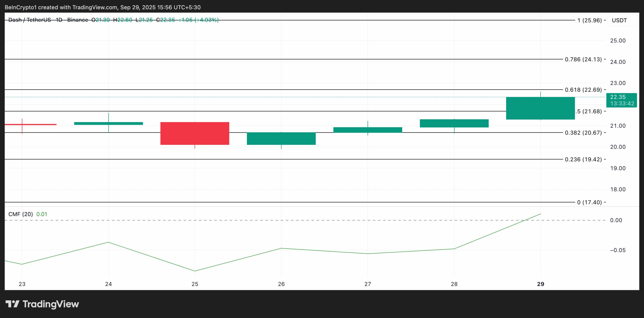Click date 23 on time axis
The width and height of the screenshot is (644, 318).
[22, 284]
